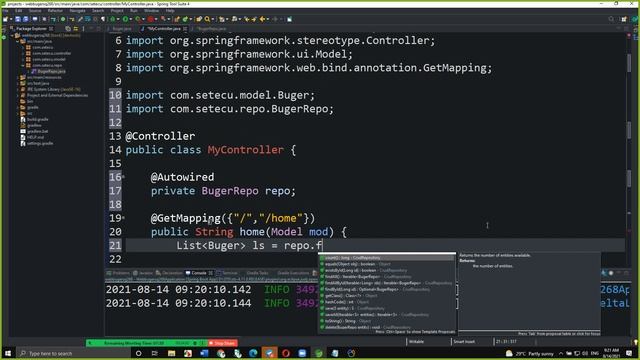Close the MyController.java editor tab
This screenshot has height=360, width=640.
coord(185,29)
